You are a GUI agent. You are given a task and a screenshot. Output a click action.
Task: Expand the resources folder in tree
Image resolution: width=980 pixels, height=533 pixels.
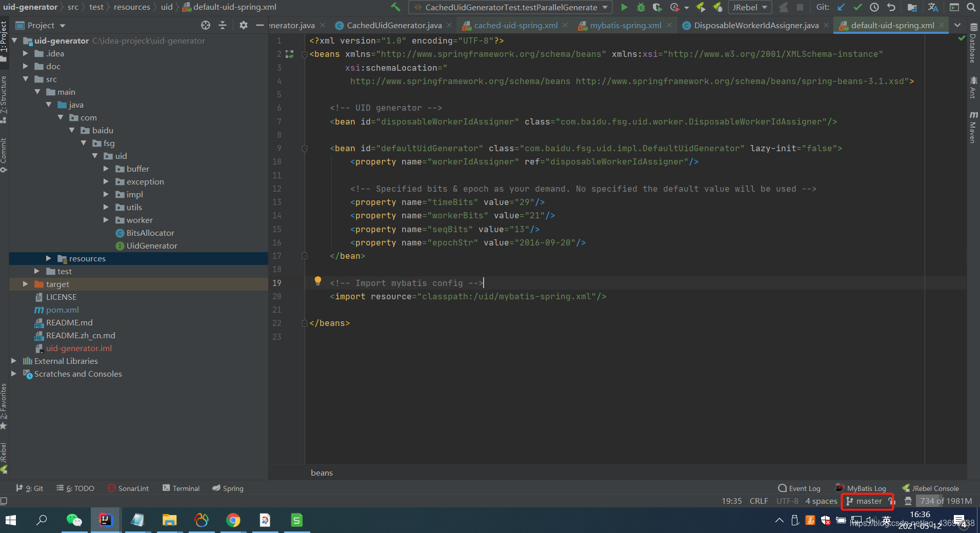pos(49,258)
